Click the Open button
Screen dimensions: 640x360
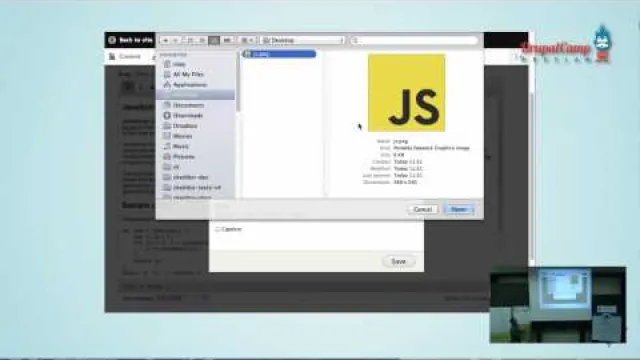tap(458, 209)
